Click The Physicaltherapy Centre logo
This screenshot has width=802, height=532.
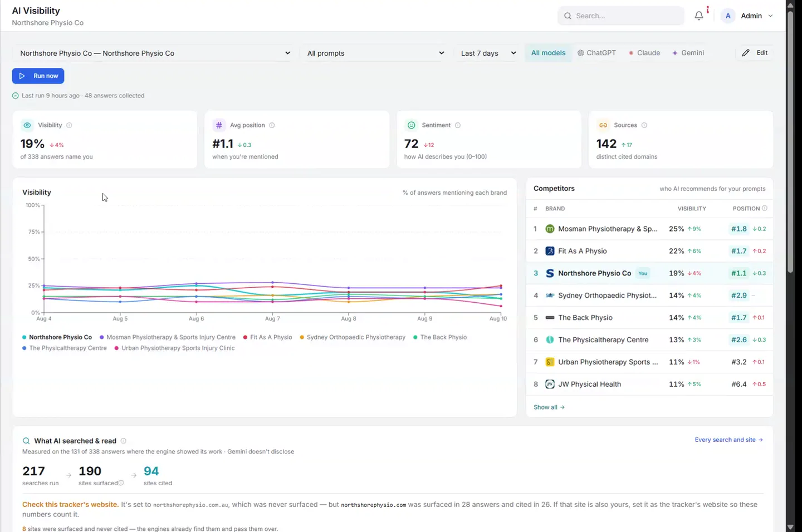point(550,340)
